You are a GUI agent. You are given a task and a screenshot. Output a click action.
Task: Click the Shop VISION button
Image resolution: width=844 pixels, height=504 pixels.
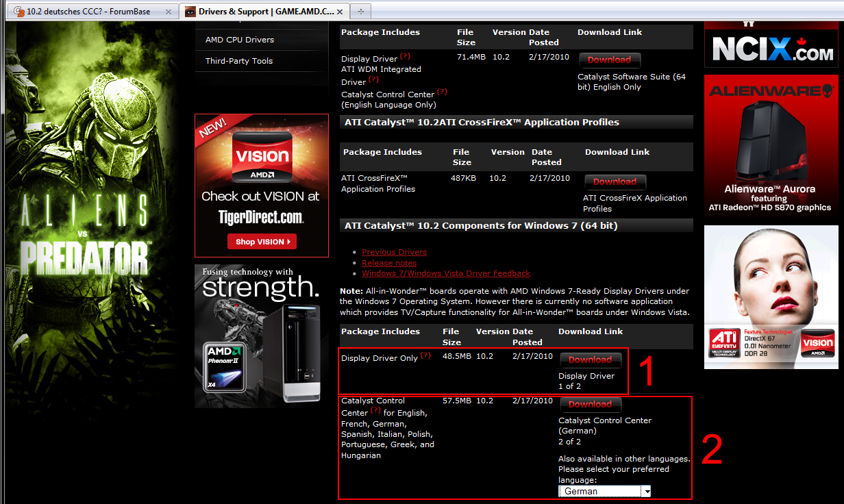[262, 242]
